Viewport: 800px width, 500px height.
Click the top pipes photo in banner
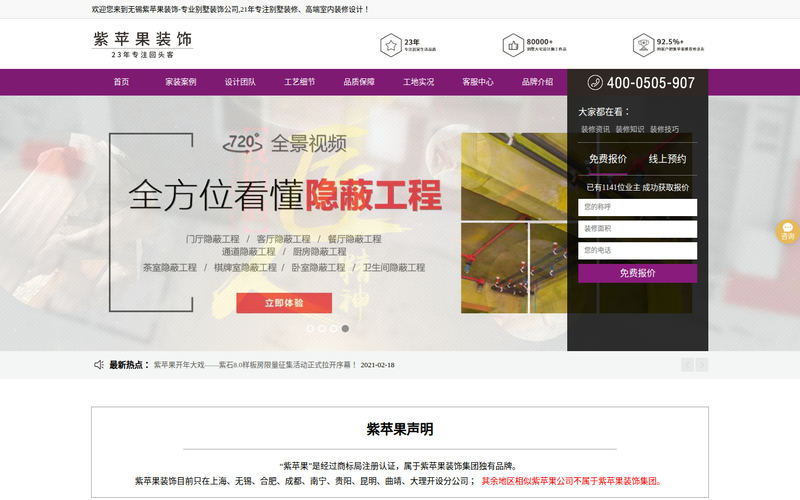point(514,177)
